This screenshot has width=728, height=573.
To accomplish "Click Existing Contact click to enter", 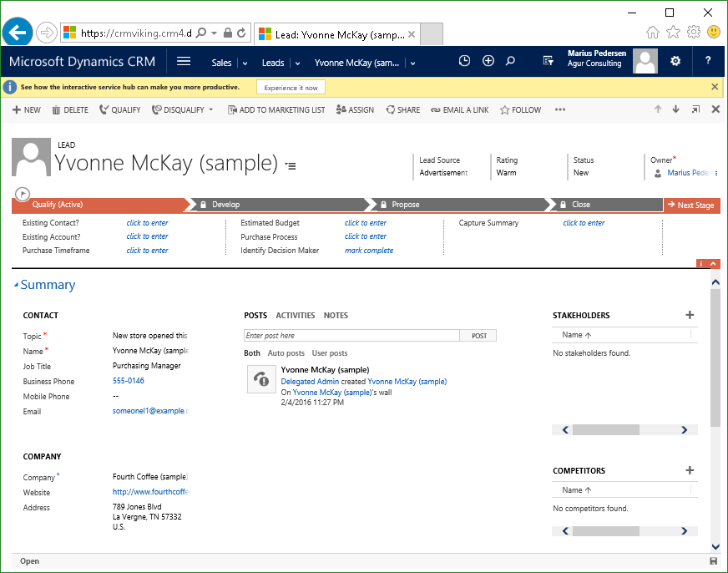I will pos(147,223).
